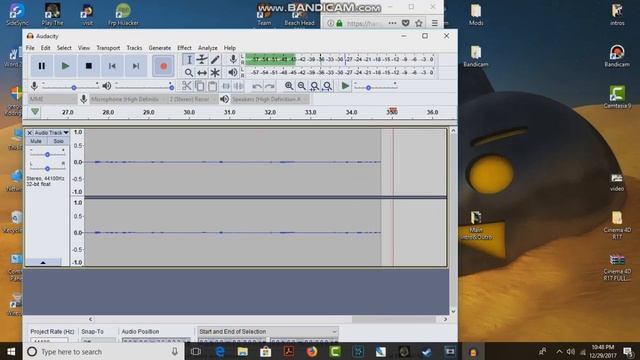Mute the Audio Track
This screenshot has width=640, height=360.
(36, 141)
